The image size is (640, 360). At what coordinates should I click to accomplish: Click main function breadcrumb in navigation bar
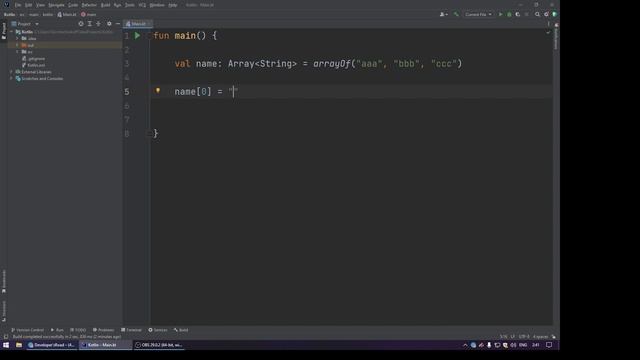point(89,14)
